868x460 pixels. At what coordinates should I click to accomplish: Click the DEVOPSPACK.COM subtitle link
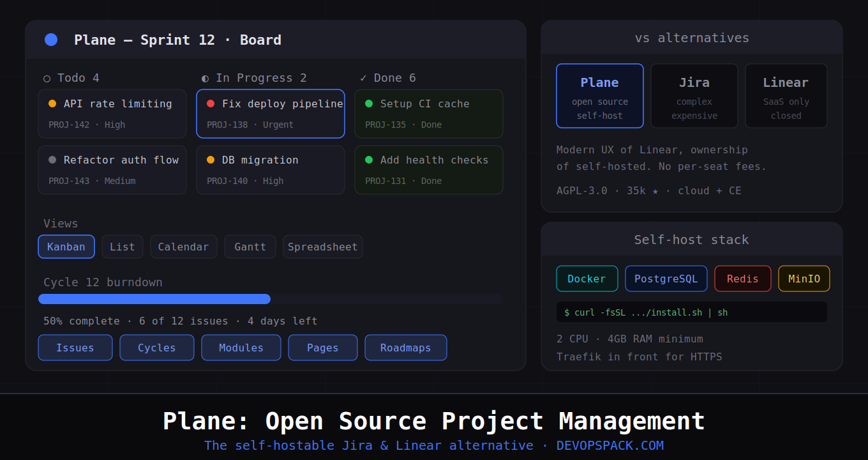pos(610,445)
